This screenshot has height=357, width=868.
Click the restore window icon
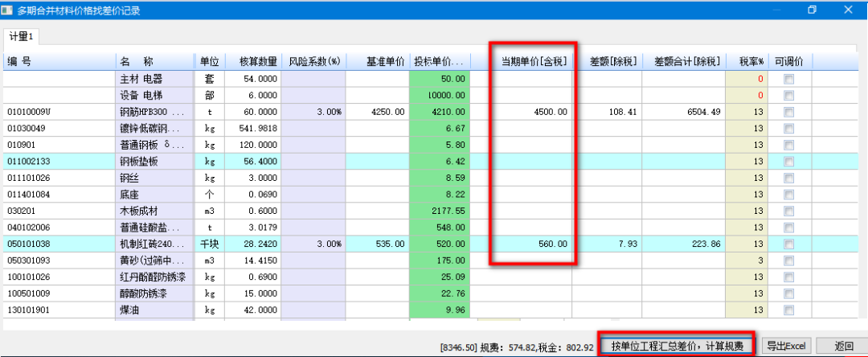tap(813, 10)
